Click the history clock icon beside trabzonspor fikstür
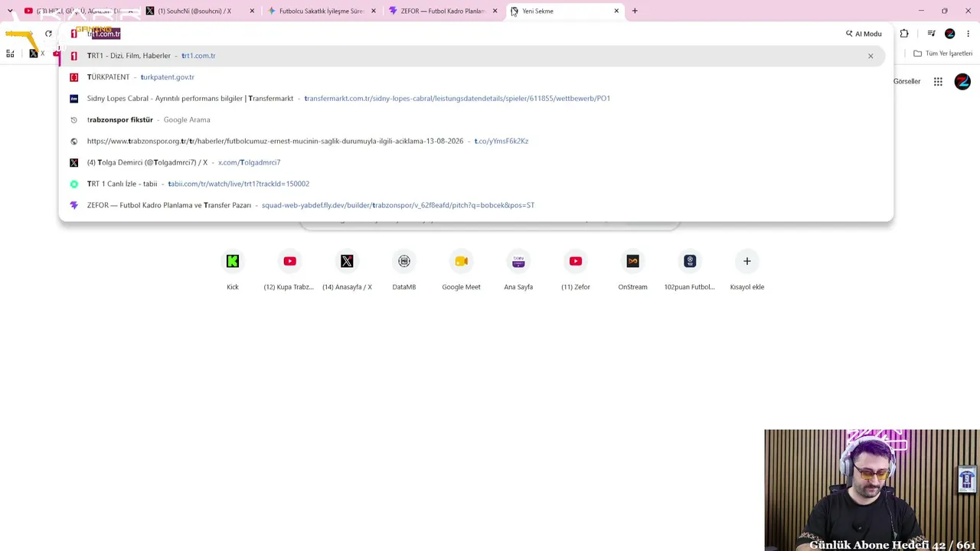Viewport: 980px width, 551px height. [x=73, y=120]
